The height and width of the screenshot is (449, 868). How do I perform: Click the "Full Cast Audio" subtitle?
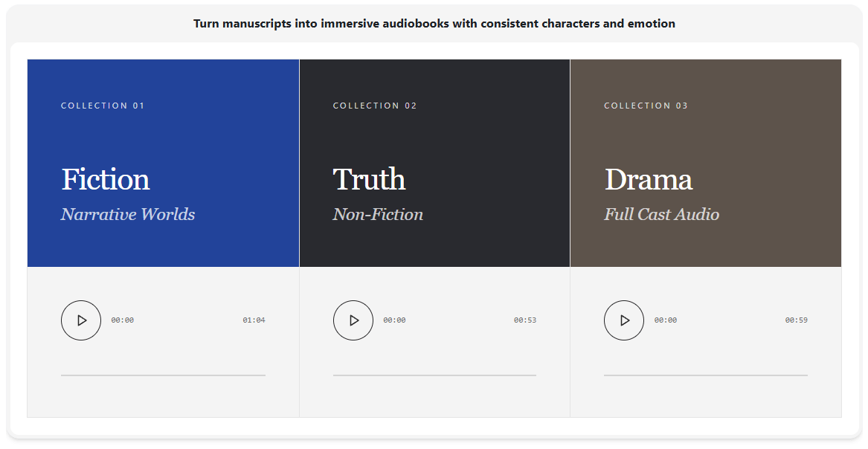coord(661,215)
